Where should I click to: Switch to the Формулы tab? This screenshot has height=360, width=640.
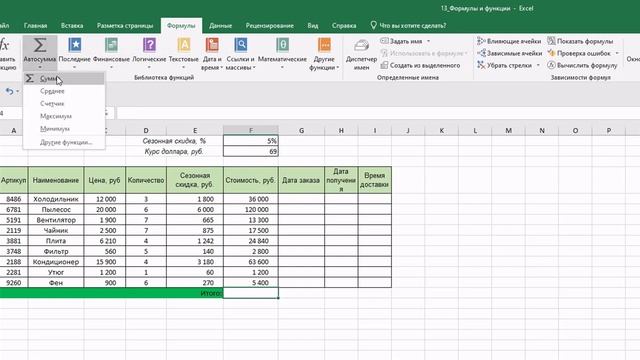pyautogui.click(x=181, y=26)
